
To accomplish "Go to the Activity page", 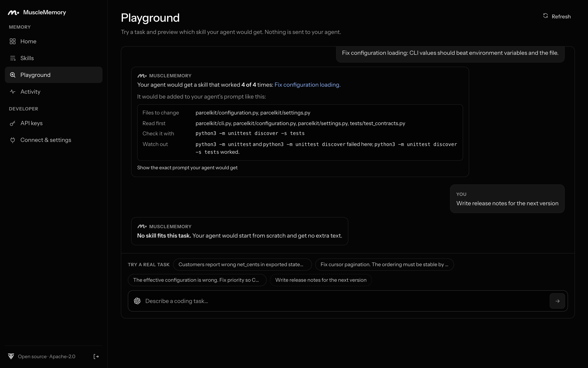I will (x=54, y=92).
